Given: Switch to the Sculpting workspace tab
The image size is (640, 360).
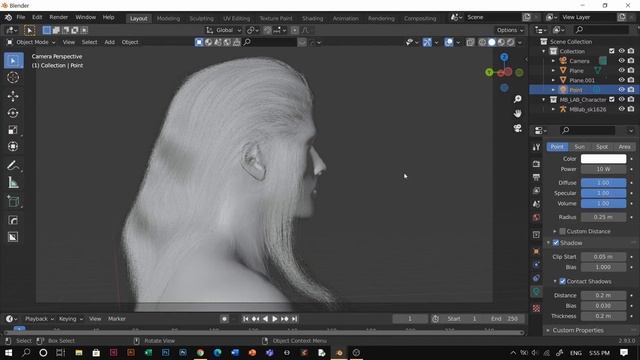Looking at the screenshot, I should pos(201,18).
